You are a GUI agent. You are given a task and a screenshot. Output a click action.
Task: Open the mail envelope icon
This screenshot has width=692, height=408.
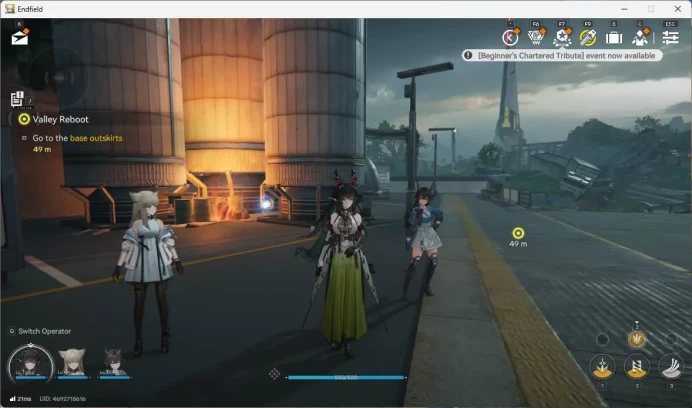click(20, 37)
